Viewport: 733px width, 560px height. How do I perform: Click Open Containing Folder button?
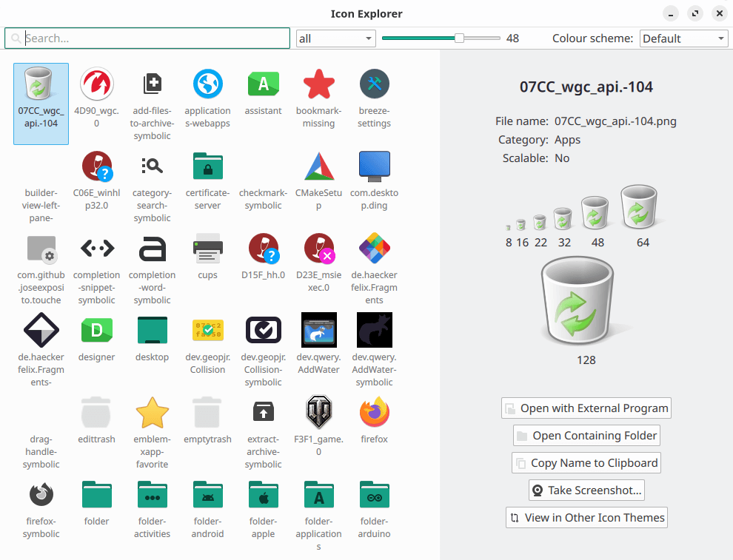586,435
